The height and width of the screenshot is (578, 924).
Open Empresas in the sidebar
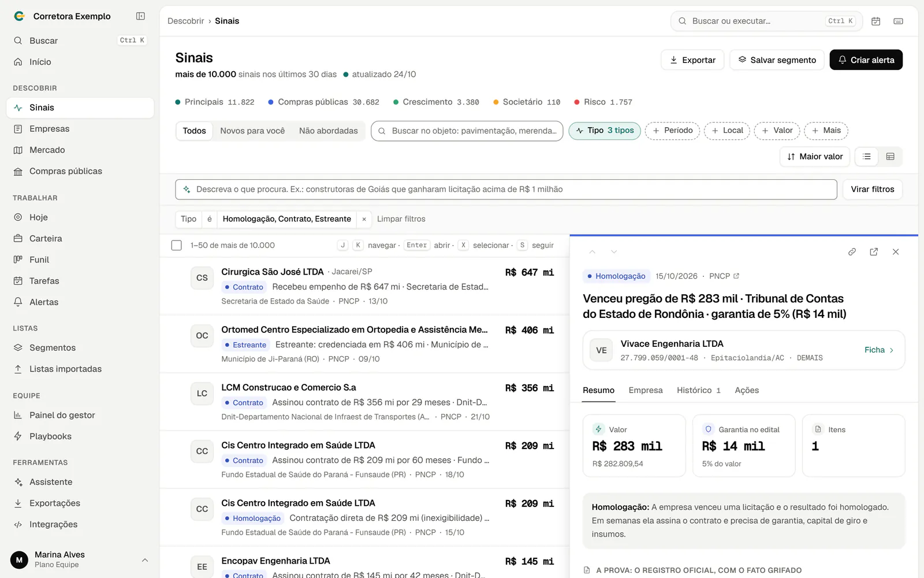point(80,129)
